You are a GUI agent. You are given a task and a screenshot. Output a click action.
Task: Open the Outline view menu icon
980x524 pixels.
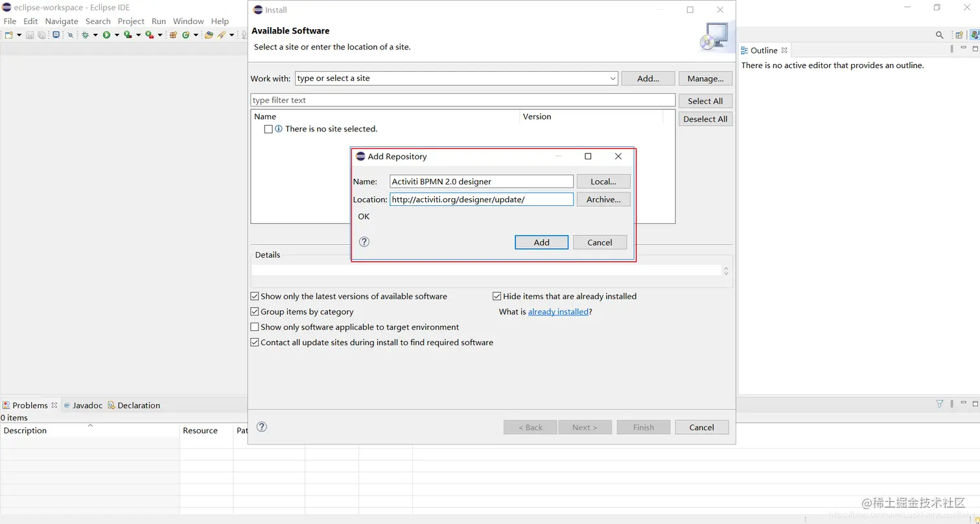(x=952, y=49)
